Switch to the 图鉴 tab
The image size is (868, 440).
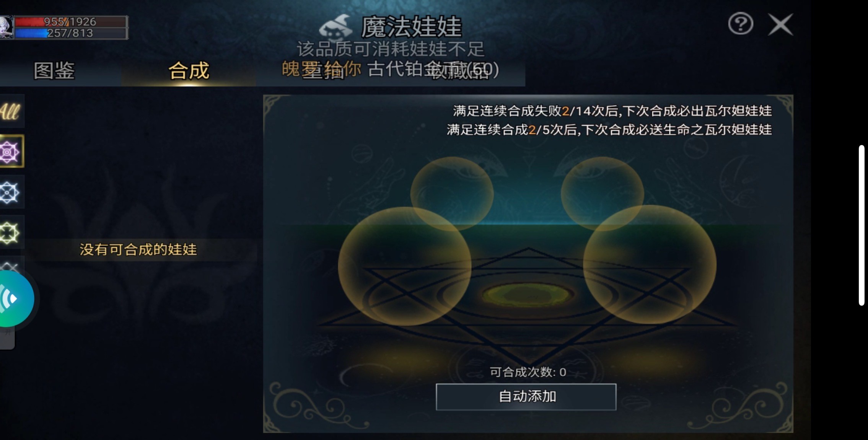pyautogui.click(x=54, y=71)
